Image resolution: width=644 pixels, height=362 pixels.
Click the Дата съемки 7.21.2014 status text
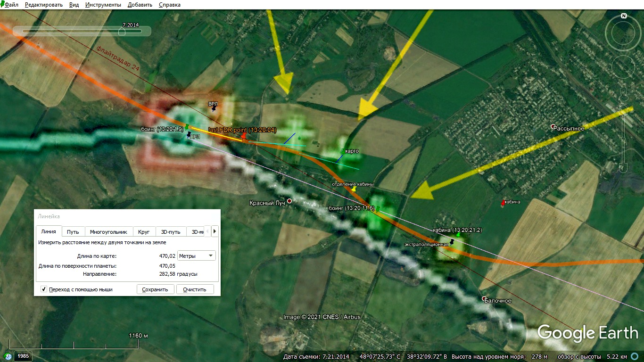316,356
